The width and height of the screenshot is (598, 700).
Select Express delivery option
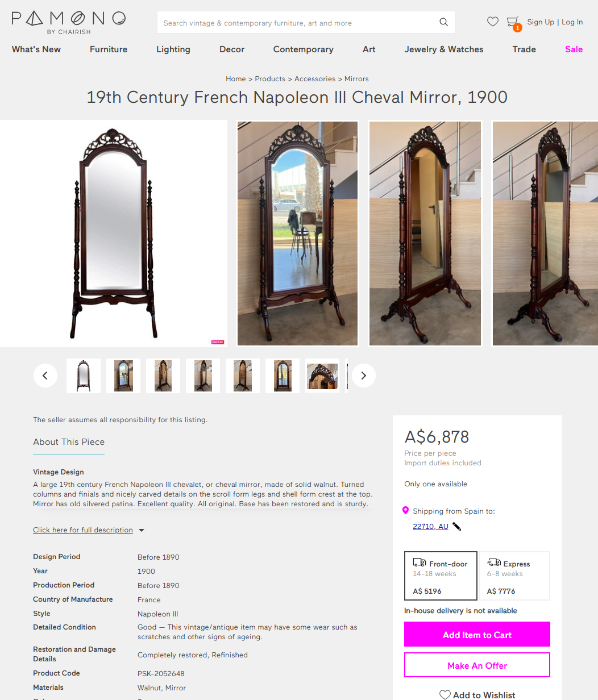[x=514, y=576]
